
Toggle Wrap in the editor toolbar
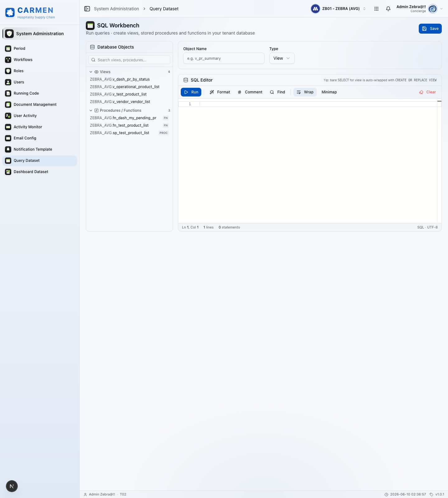coord(305,92)
